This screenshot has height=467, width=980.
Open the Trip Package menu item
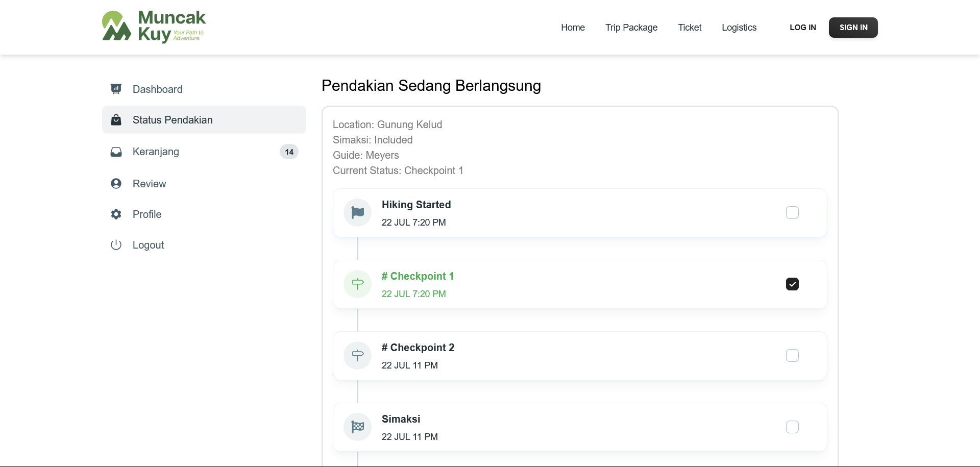[x=631, y=28]
